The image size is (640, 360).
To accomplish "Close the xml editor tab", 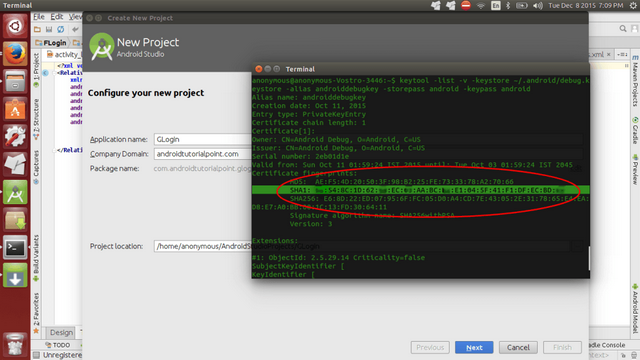I will 609,54.
